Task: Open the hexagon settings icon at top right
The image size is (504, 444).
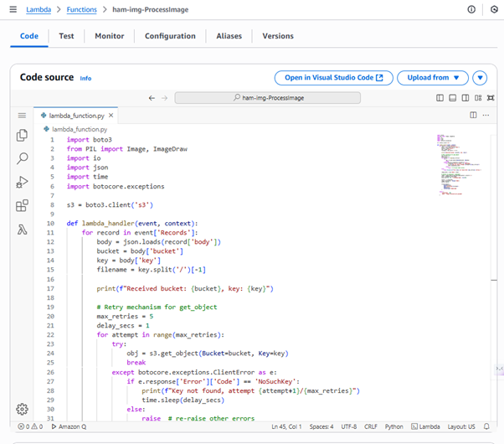Action: [x=494, y=9]
